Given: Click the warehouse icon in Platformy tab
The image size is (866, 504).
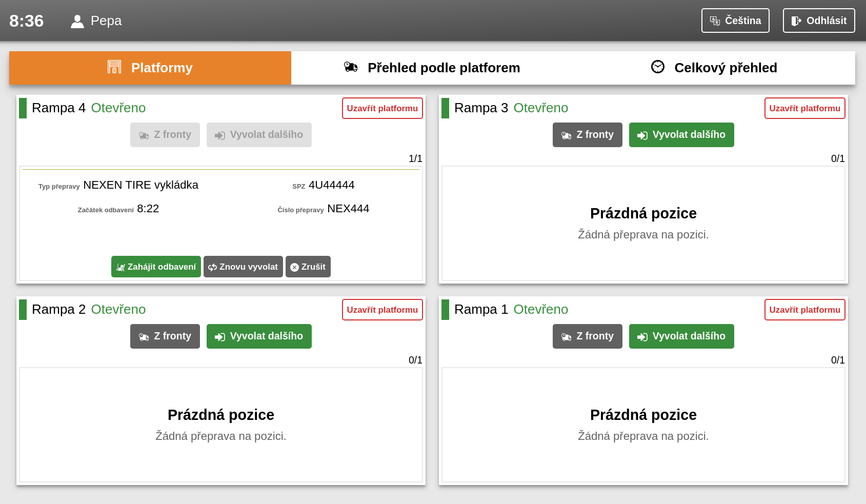Looking at the screenshot, I should point(114,67).
